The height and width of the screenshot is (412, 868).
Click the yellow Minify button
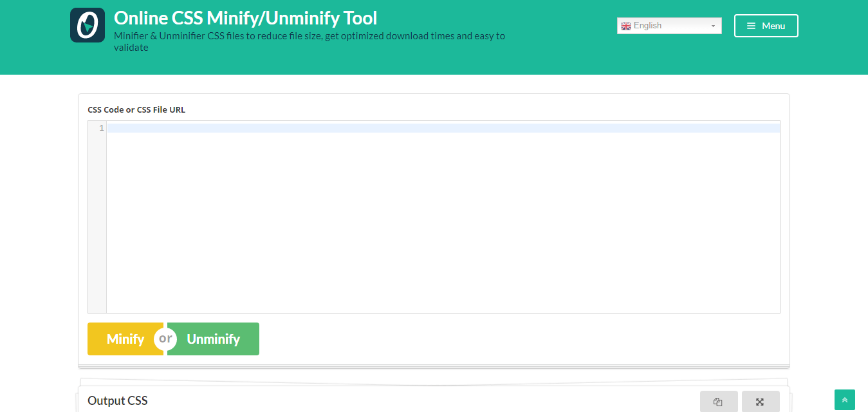[125, 339]
